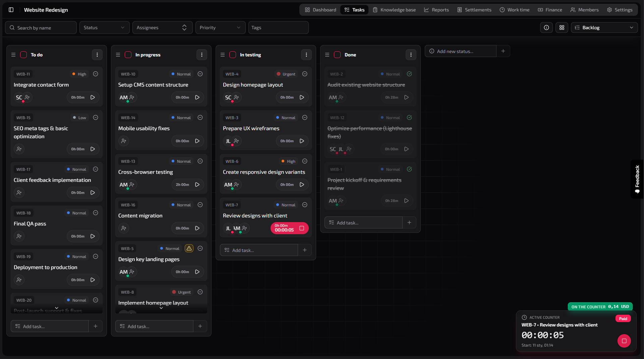Open the three-dot menu of the In testing column
Screen dimensions: 644x359
point(306,55)
